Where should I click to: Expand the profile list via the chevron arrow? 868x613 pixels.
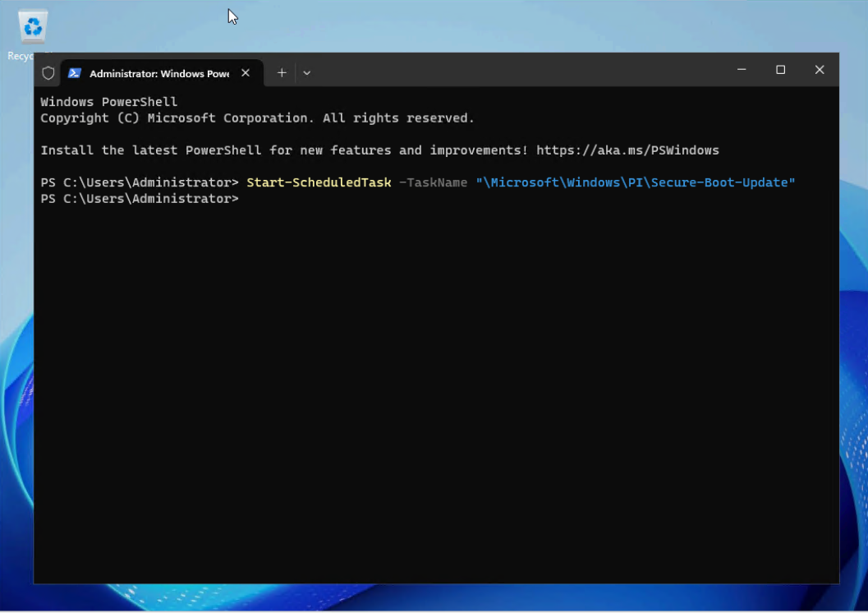coord(306,72)
